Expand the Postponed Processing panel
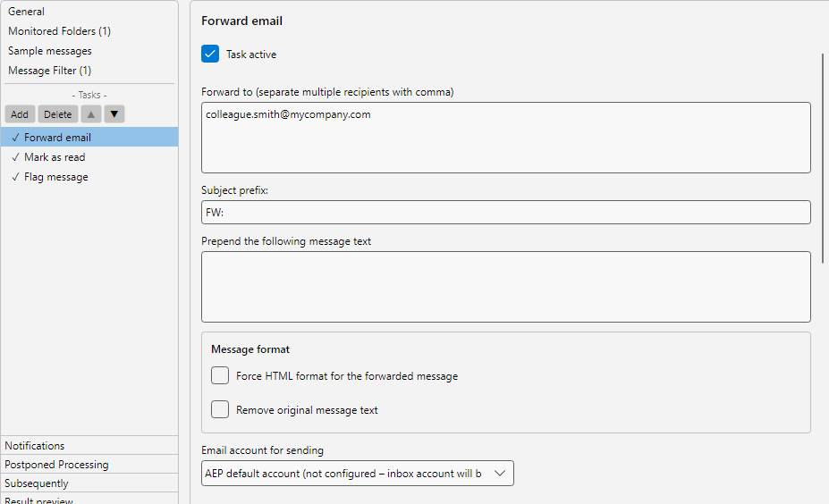Screen dimensions: 829x504 tap(89, 465)
